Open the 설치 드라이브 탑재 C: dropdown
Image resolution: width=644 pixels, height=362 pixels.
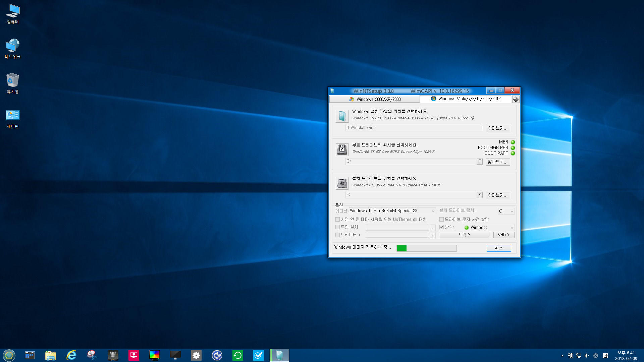point(506,211)
